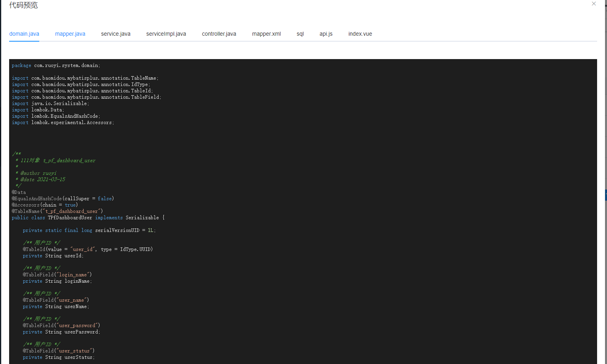Click the 'import java.io.Serializable;' line
The width and height of the screenshot is (607, 364).
(x=50, y=103)
